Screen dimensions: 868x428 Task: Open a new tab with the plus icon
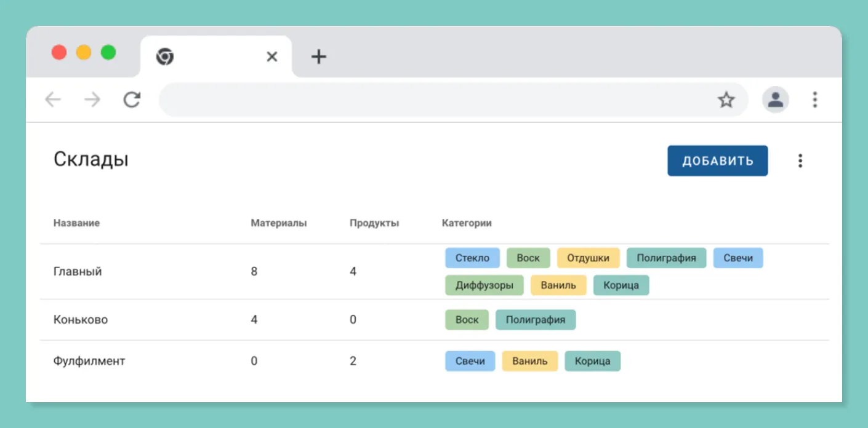tap(318, 57)
